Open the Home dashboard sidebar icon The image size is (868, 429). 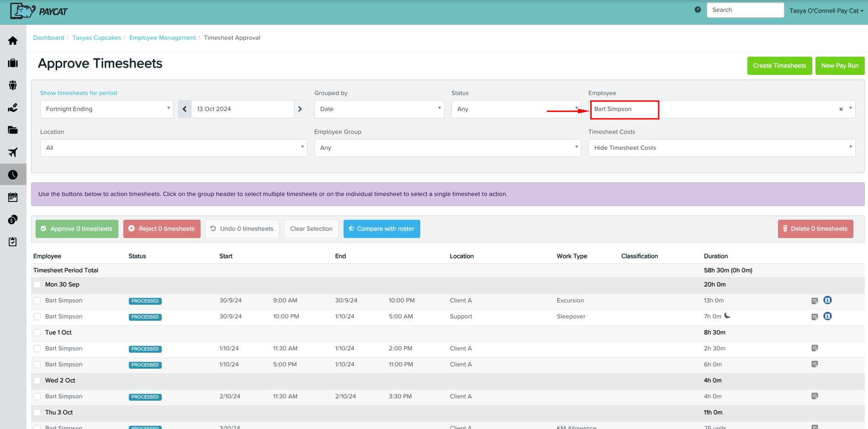point(13,40)
